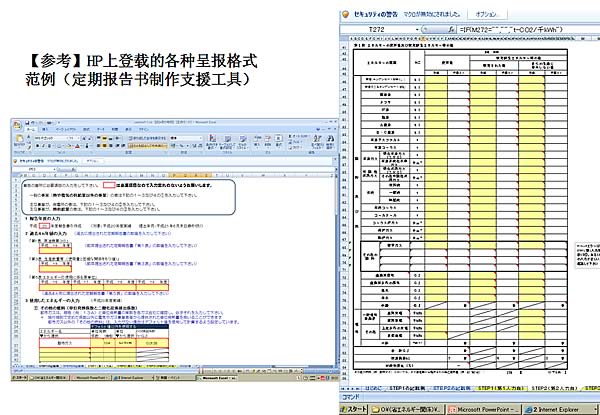Select the 数式 tab in left Excel ribbon
600x415 pixels.
[x=86, y=129]
